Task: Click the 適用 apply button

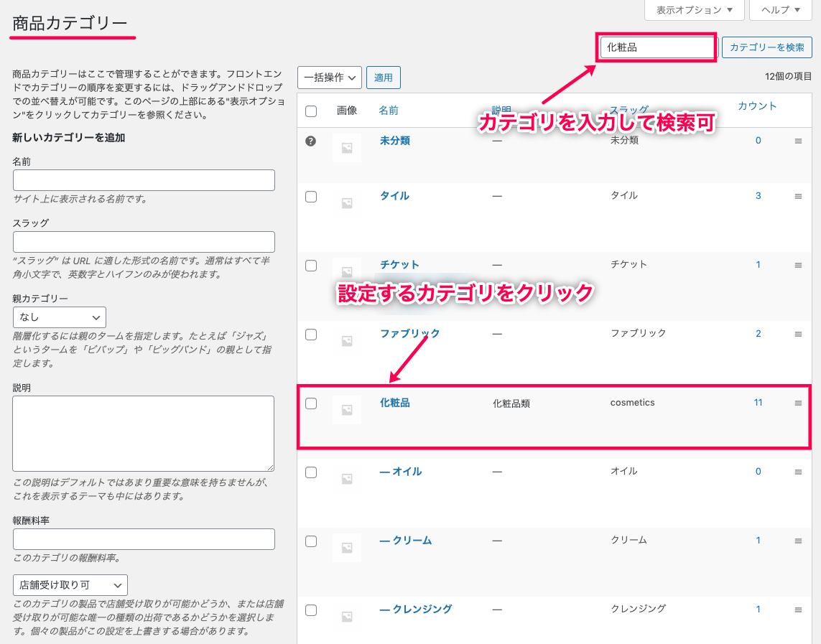Action: tap(384, 78)
